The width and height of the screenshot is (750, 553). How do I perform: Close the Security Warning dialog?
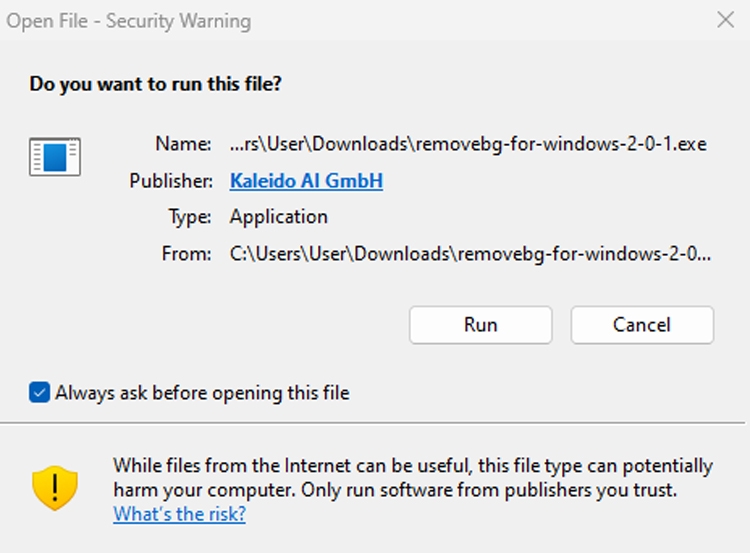point(727,20)
